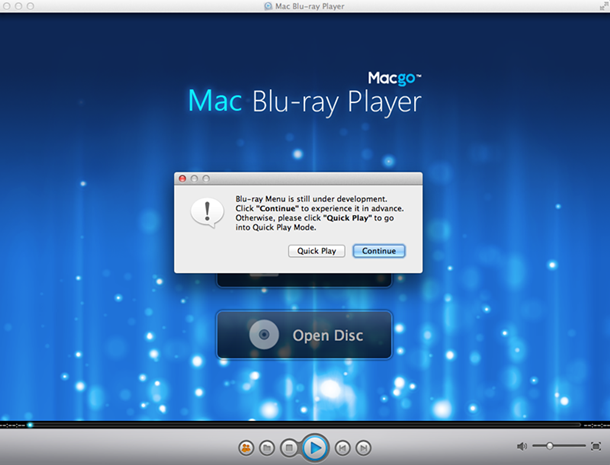
Task: Skip to previous chapter
Action: pos(342,448)
